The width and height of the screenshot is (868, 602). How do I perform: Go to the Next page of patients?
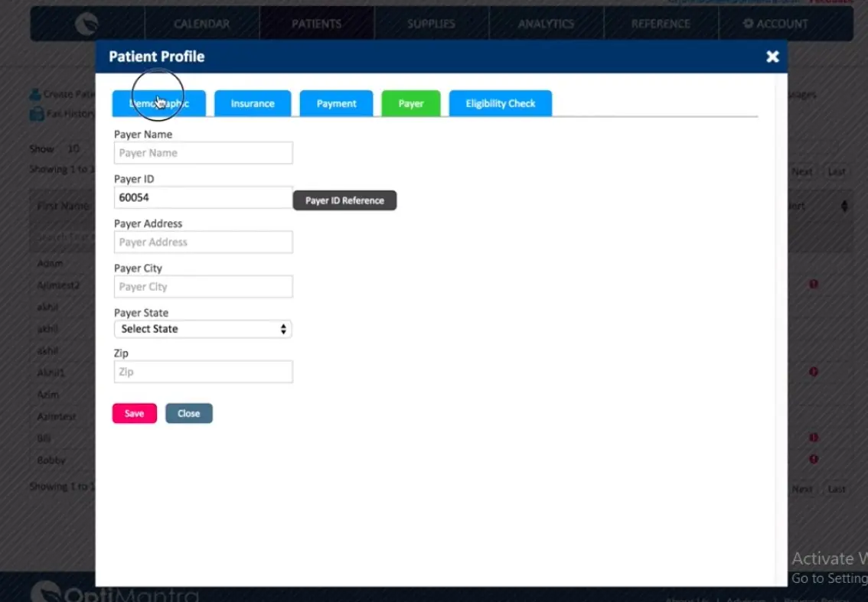[x=802, y=171]
